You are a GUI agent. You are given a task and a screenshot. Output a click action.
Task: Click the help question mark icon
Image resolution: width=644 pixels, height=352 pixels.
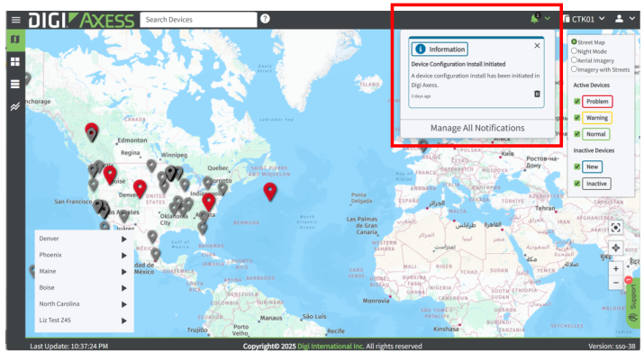click(x=266, y=19)
